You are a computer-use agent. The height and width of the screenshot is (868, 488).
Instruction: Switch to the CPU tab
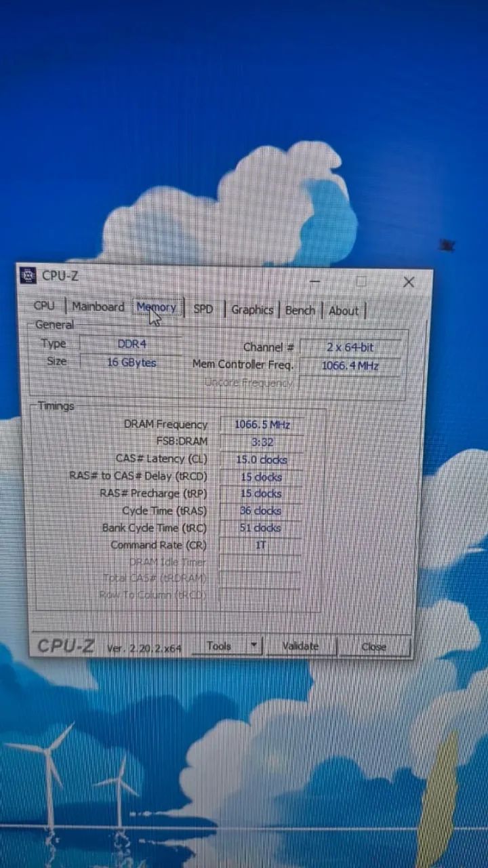point(44,306)
